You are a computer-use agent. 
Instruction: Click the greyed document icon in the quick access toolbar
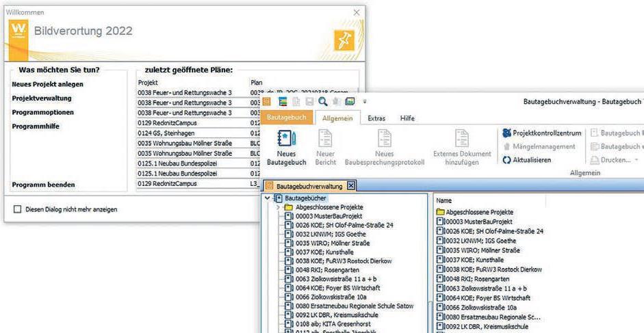(x=296, y=101)
